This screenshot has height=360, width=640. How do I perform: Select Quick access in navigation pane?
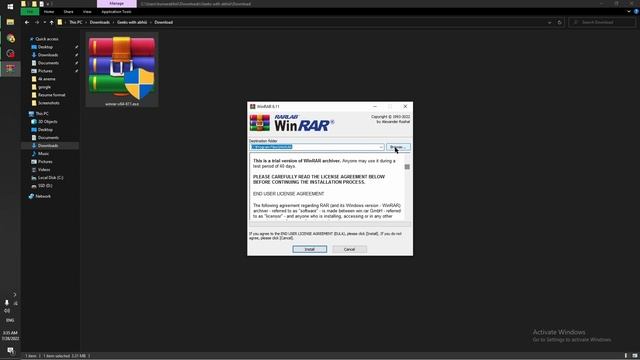click(x=47, y=39)
